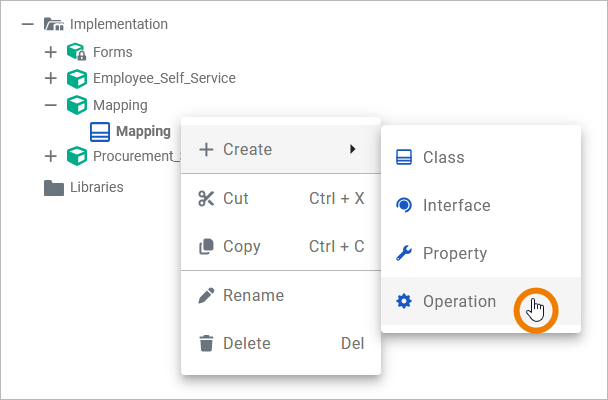Select Rename in the context menu

click(253, 295)
